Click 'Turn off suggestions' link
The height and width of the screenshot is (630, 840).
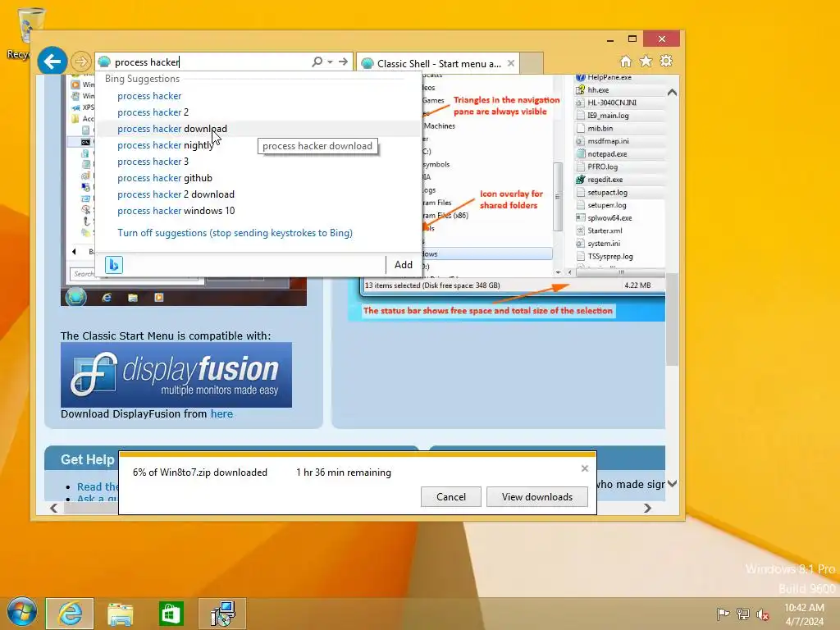point(235,233)
